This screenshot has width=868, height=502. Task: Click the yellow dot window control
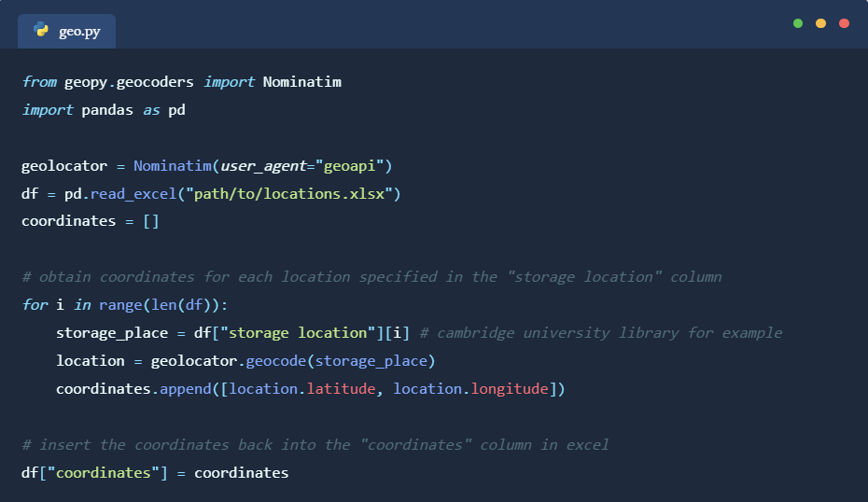(821, 23)
